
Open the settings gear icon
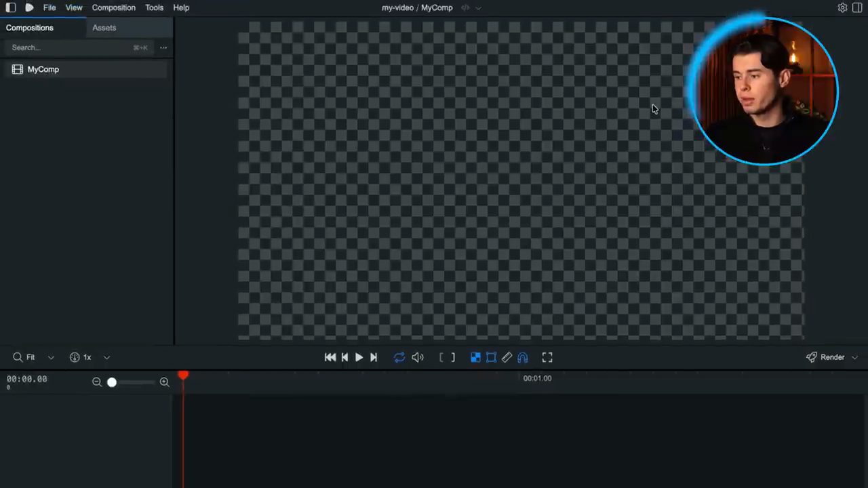842,7
